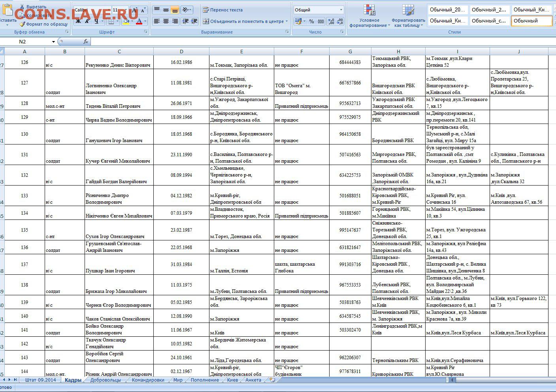The image size is (556, 392).
Task: Click cell ТОВ "Омега" м. Вишгород
Action: point(302,83)
